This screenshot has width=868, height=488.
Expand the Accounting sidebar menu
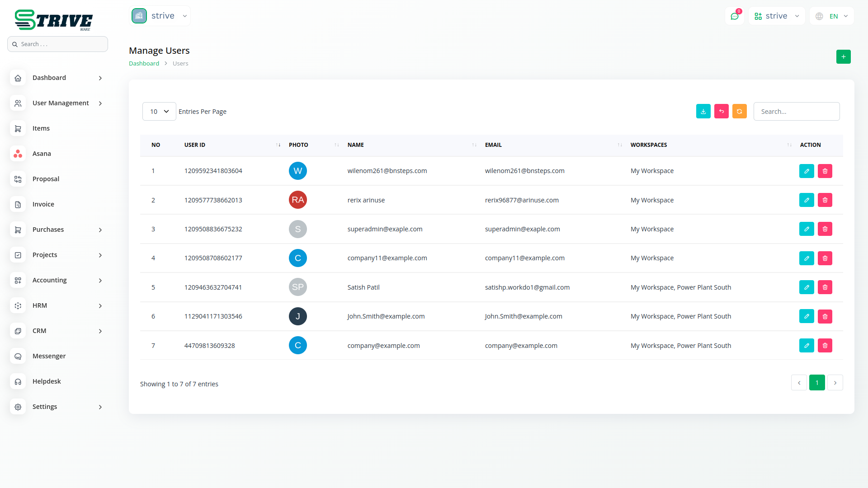click(50, 280)
